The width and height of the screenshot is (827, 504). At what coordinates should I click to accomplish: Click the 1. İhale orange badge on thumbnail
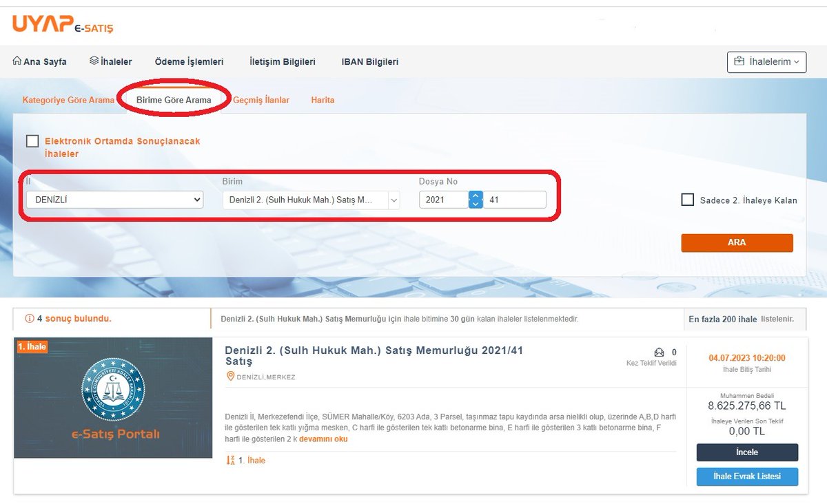click(x=32, y=346)
